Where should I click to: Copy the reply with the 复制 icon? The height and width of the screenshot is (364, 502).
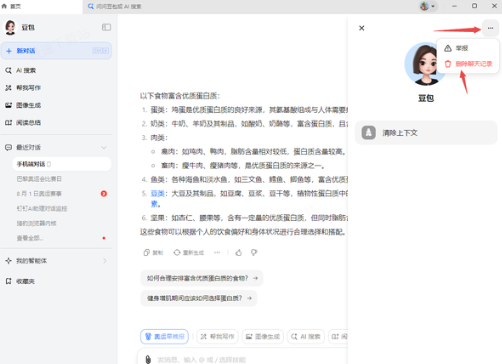[x=153, y=253]
